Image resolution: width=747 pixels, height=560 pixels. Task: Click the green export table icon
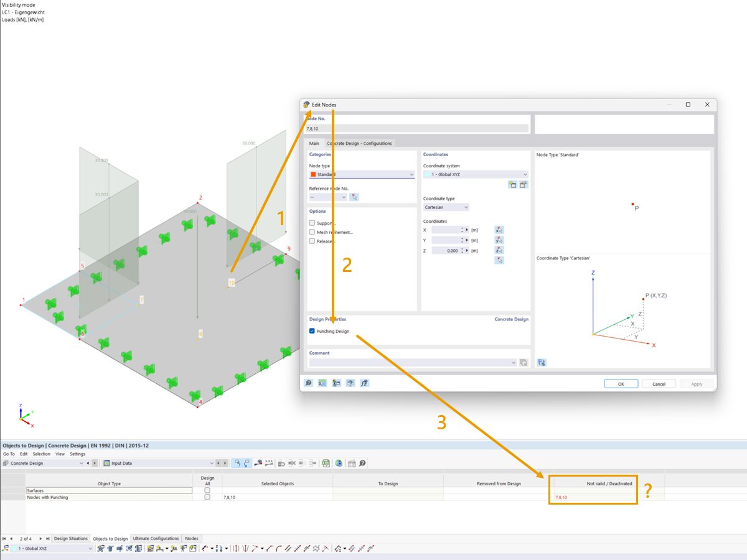click(x=326, y=463)
